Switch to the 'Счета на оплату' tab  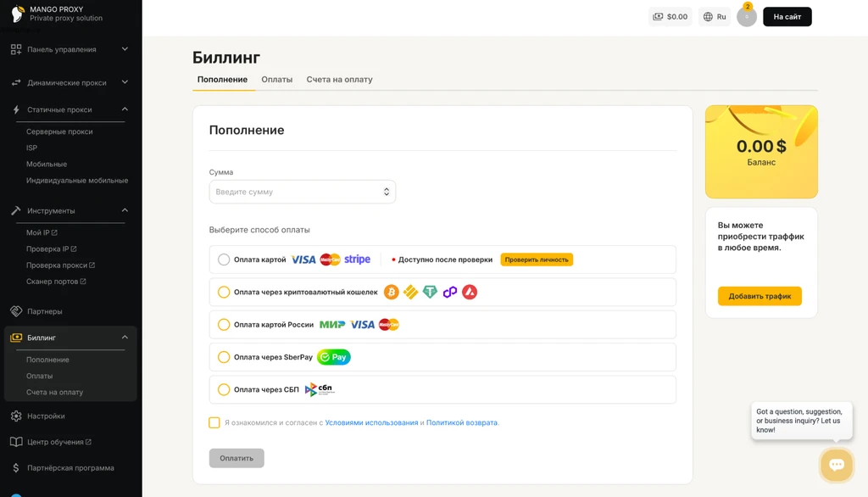[x=339, y=79]
